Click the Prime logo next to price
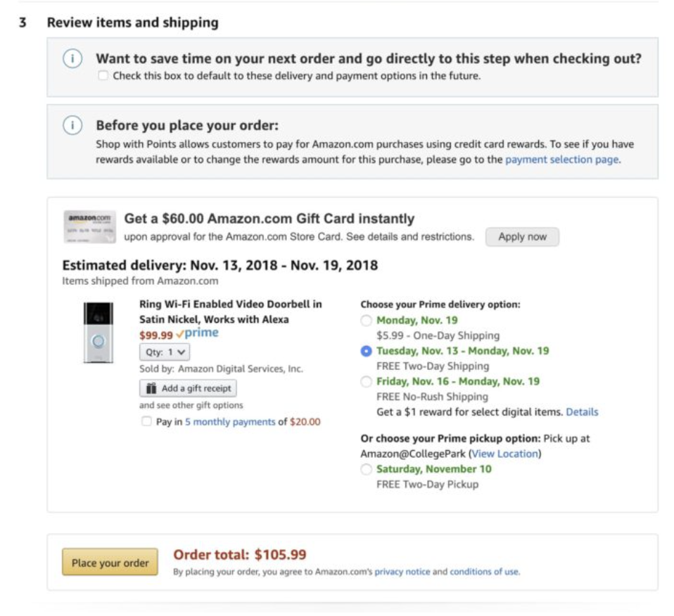Viewport: 674px width, 616px height. [198, 334]
